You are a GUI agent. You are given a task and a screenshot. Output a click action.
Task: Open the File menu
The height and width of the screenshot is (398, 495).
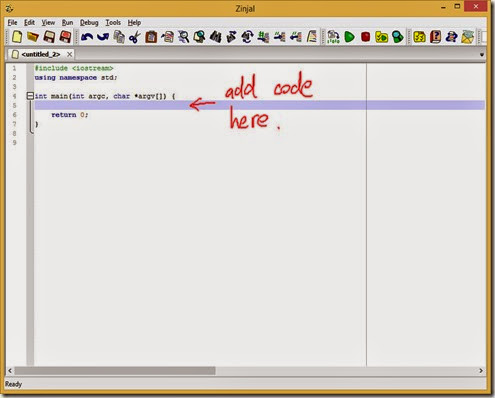pos(12,22)
